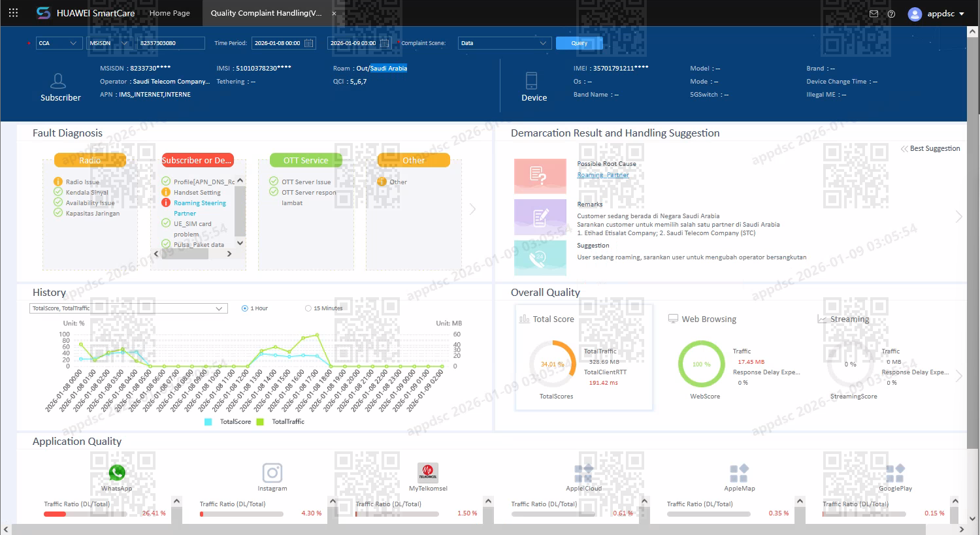Toggle the TotalTraffic legend series
980x535 pixels.
tap(281, 422)
